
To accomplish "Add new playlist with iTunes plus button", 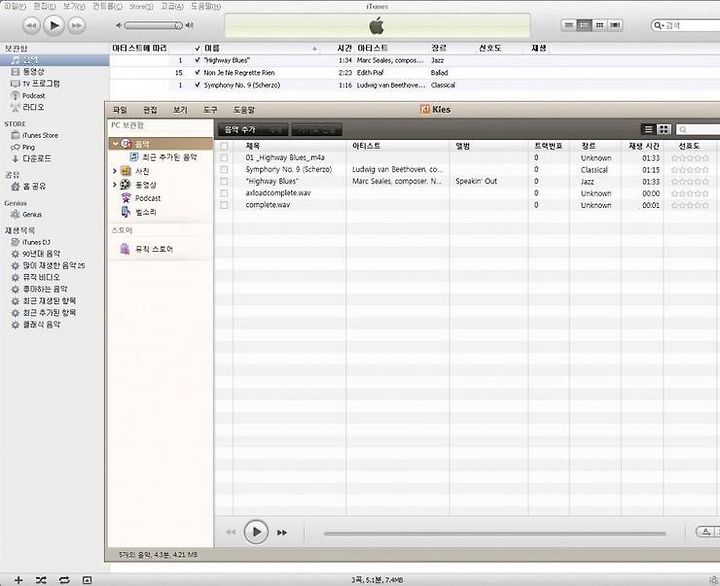I will point(18,580).
